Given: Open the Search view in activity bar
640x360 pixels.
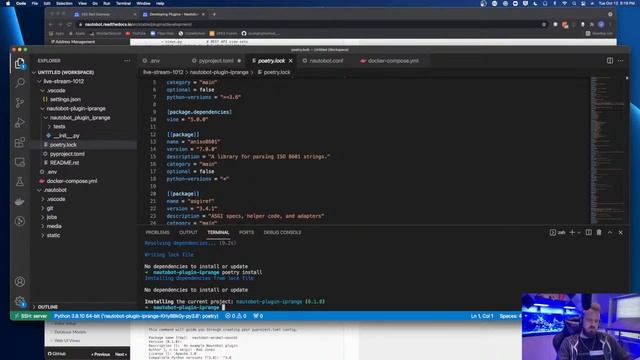Looking at the screenshot, I should 20,83.
